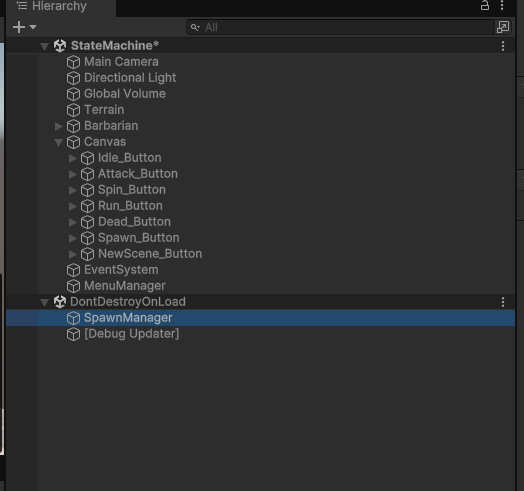The width and height of the screenshot is (524, 491).
Task: Open StateMachine scene options menu
Action: click(503, 46)
